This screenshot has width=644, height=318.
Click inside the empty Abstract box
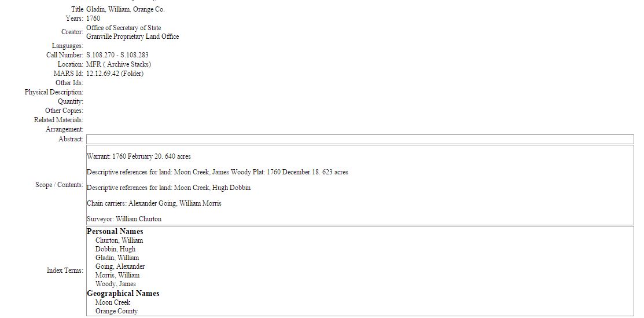(359, 140)
